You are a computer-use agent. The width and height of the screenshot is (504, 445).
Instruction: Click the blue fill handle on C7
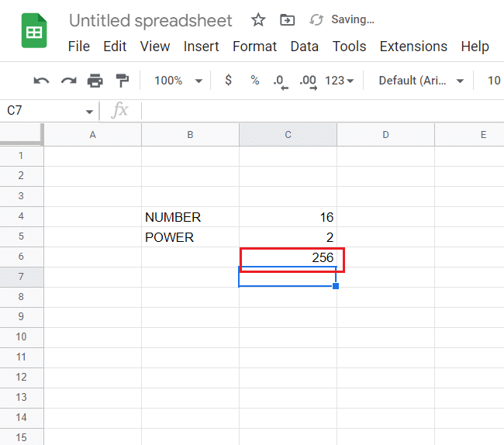336,286
